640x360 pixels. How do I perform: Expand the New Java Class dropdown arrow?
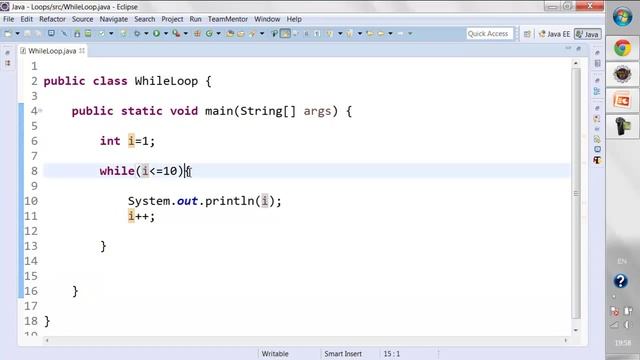tap(218, 33)
